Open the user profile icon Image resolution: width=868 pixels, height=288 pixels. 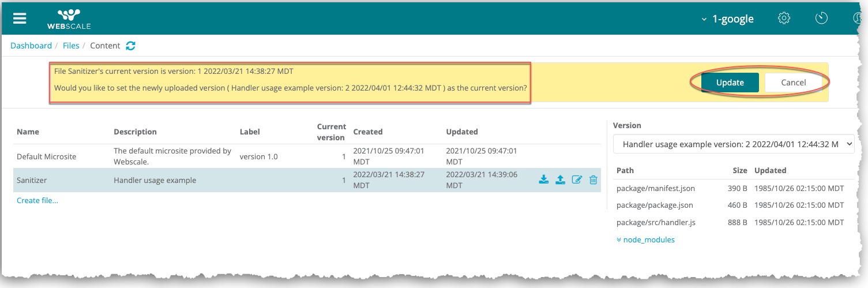tap(857, 18)
